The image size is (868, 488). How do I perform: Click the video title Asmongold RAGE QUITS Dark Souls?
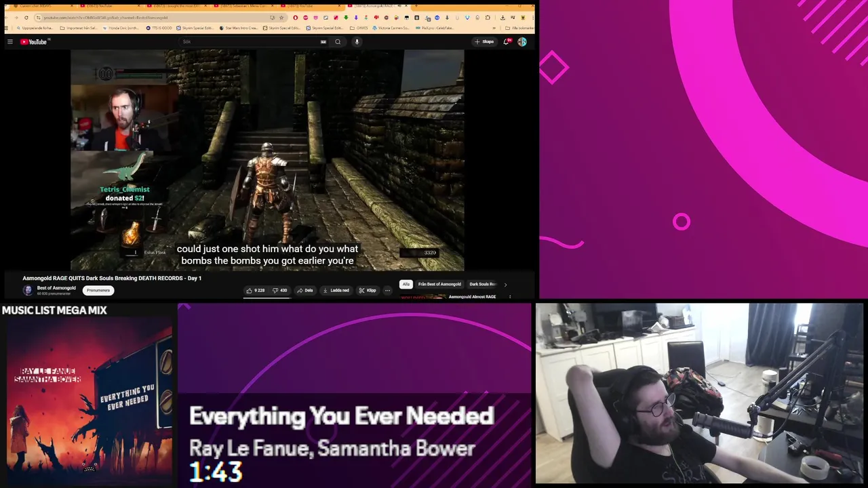coord(112,278)
